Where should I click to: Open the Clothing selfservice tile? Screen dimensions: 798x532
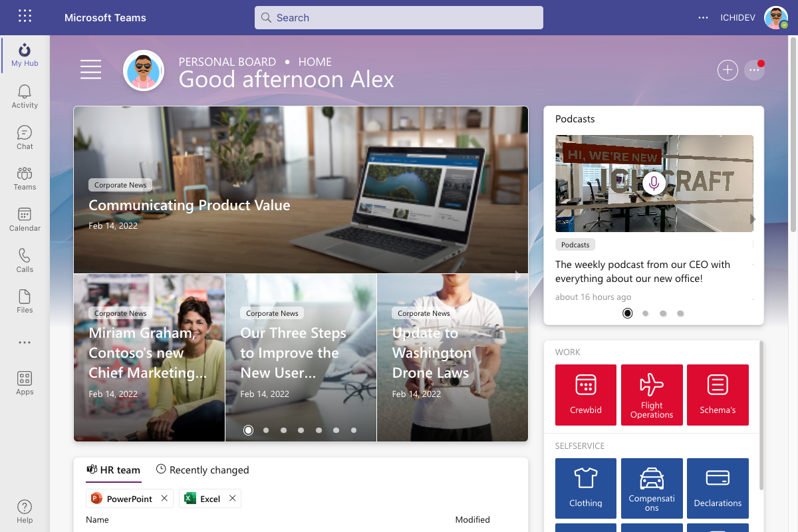pos(586,488)
